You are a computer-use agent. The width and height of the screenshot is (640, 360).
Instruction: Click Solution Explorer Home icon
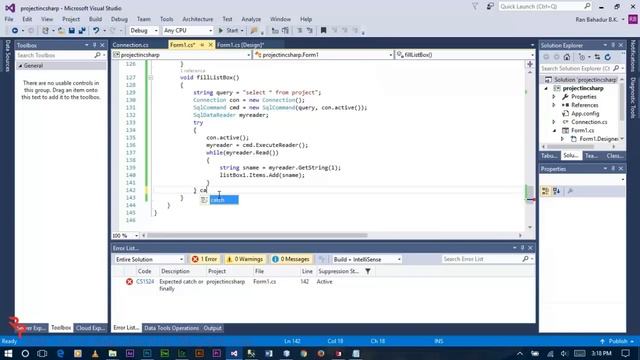(567, 57)
